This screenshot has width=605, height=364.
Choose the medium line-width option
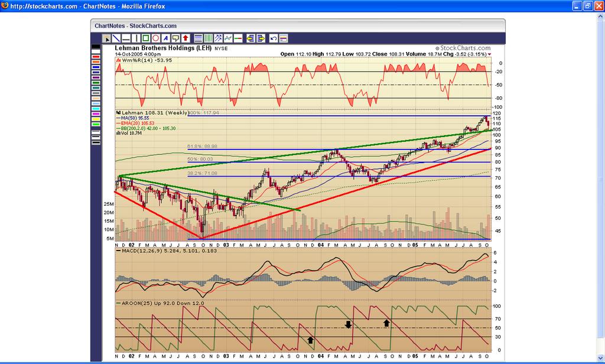click(96, 138)
